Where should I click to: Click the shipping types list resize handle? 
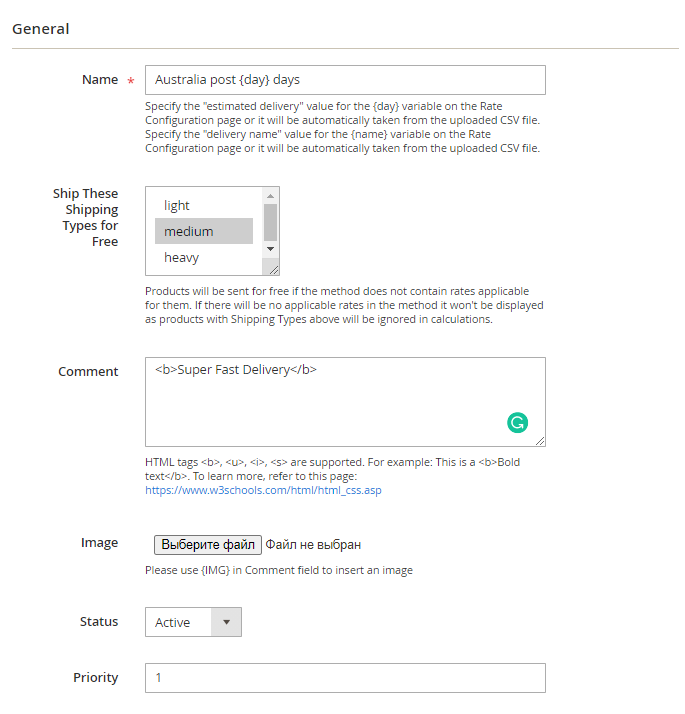coord(273,269)
